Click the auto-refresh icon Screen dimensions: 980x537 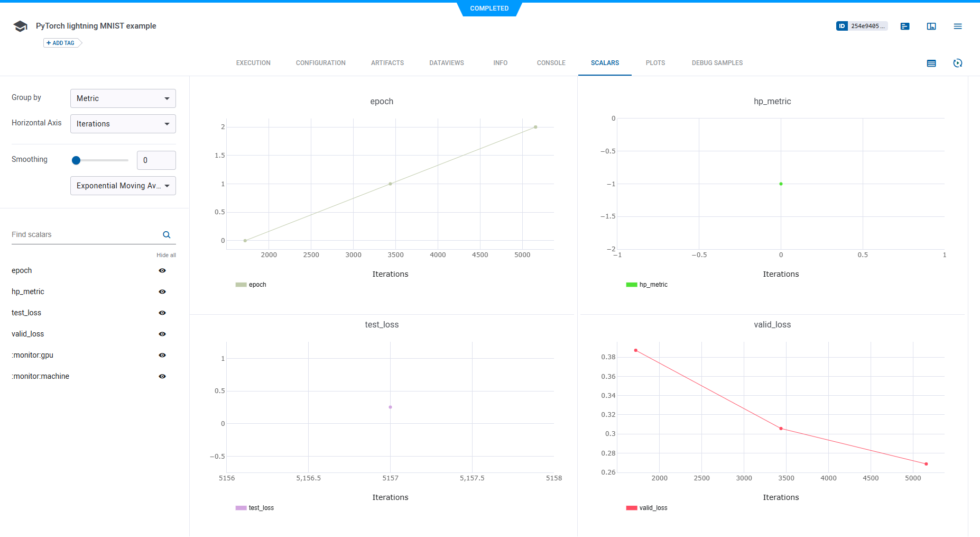point(957,63)
